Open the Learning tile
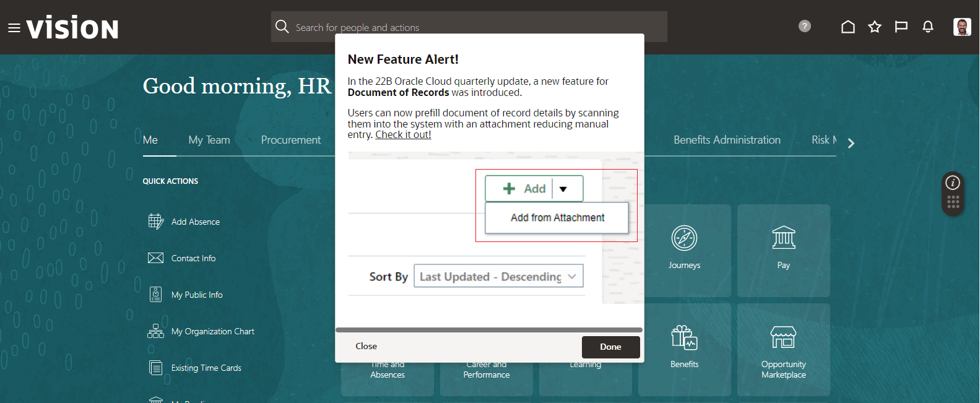980x403 pixels. click(x=586, y=379)
